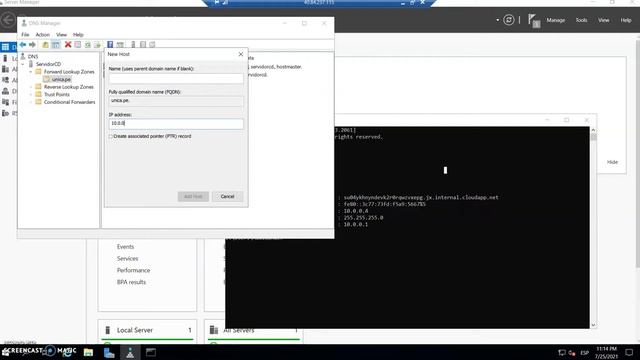Expand the Trust Points node

(x=31, y=94)
